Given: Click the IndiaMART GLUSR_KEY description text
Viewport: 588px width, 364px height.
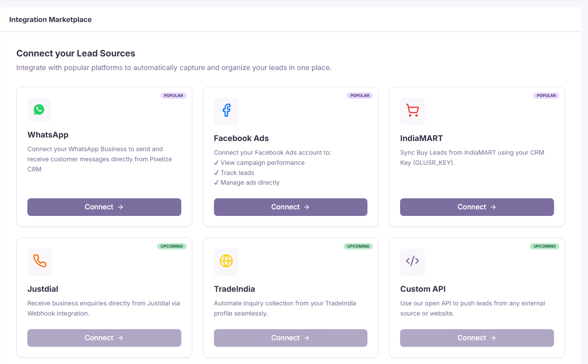Looking at the screenshot, I should [472, 158].
